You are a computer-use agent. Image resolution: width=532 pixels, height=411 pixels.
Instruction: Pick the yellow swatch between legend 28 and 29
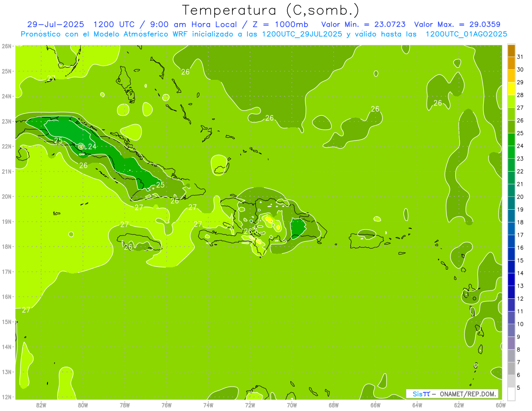[x=511, y=89]
